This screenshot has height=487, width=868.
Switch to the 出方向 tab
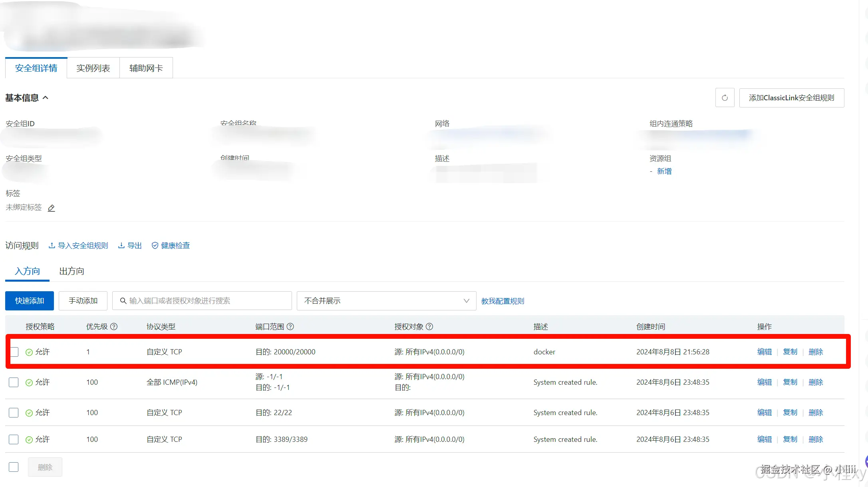(72, 271)
